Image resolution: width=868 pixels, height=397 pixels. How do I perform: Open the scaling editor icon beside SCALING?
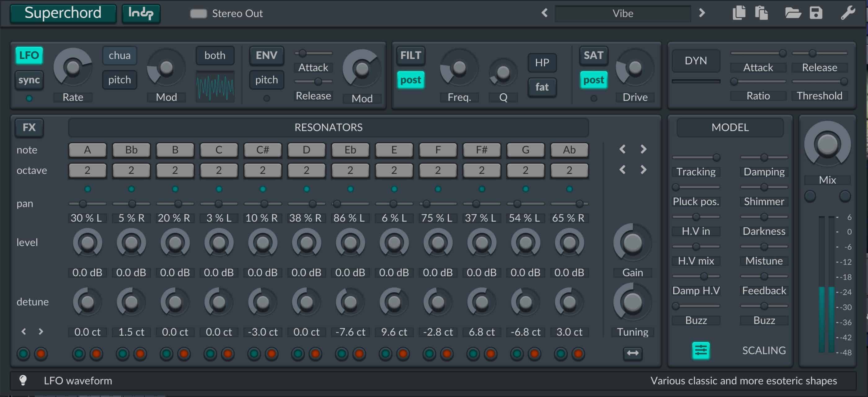click(701, 350)
